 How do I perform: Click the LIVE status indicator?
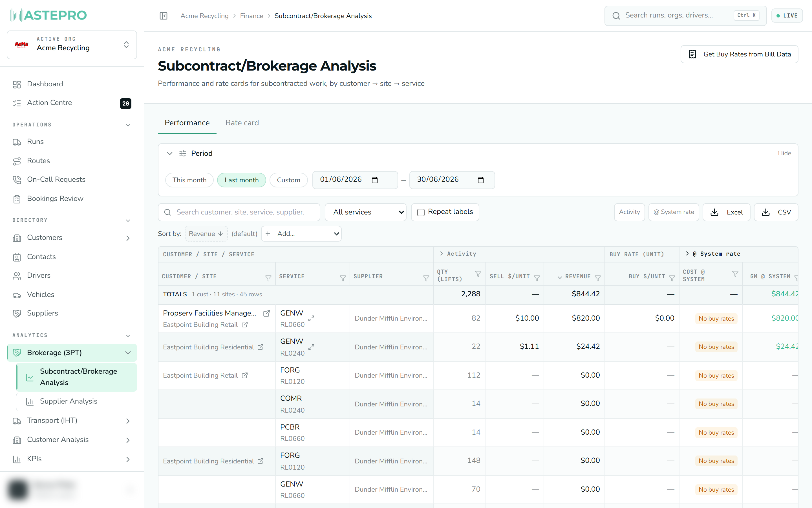pos(787,16)
